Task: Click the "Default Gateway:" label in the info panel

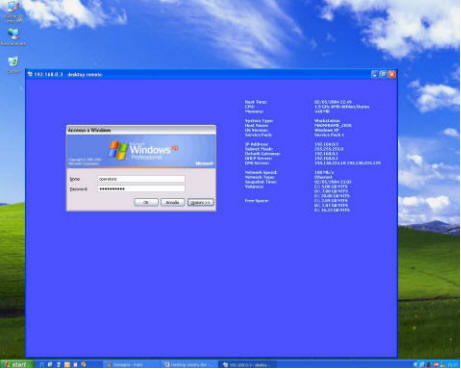Action: (x=262, y=154)
